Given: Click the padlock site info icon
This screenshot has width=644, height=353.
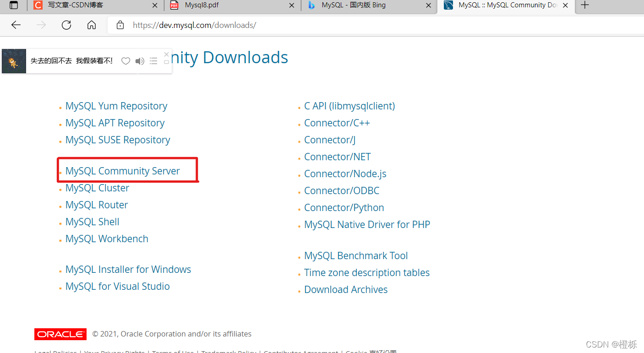Looking at the screenshot, I should click(120, 25).
